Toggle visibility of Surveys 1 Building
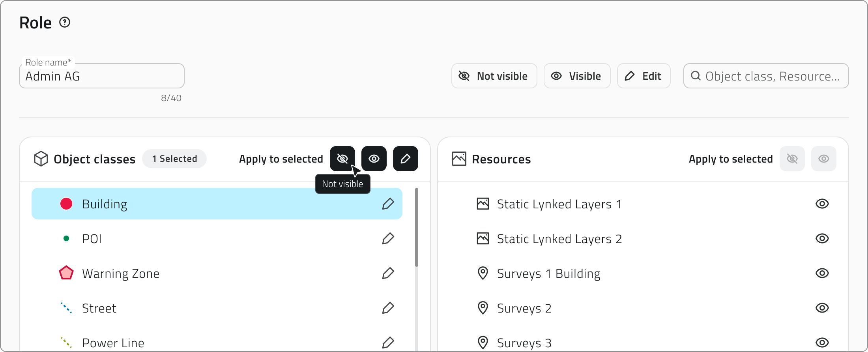 [x=822, y=273]
